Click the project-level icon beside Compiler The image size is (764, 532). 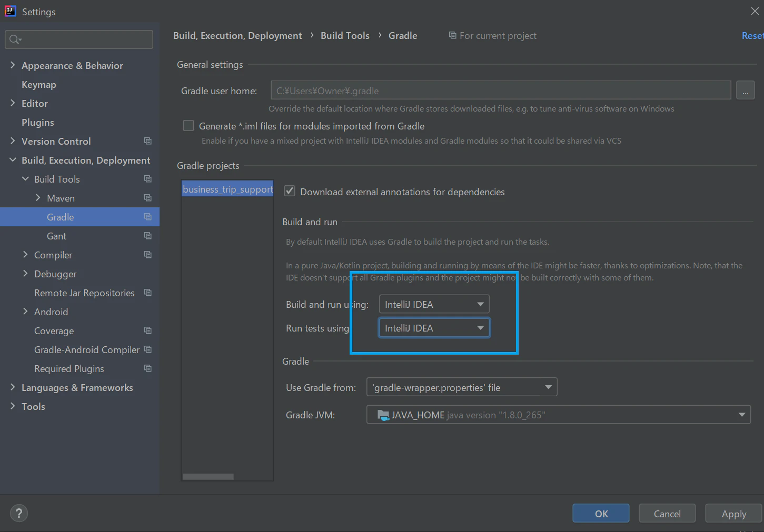148,255
